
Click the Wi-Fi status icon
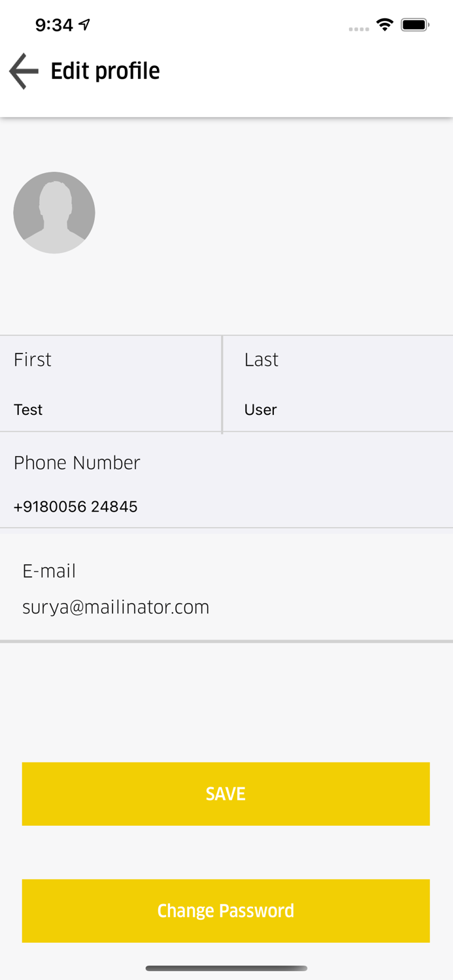point(384,25)
